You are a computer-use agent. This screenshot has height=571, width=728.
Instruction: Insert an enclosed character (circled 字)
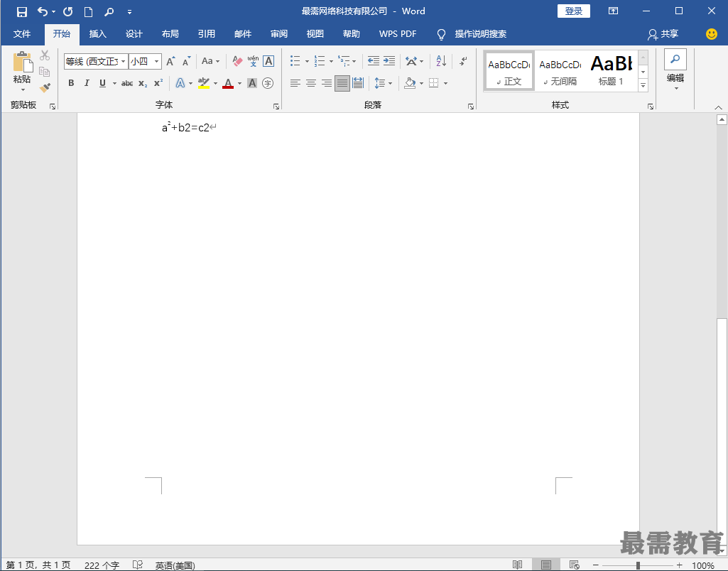[x=268, y=83]
